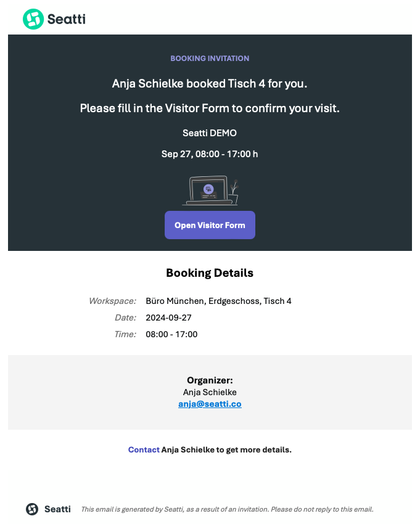The width and height of the screenshot is (420, 524).
Task: Click the footer Seatti wordmark
Action: pyautogui.click(x=57, y=509)
